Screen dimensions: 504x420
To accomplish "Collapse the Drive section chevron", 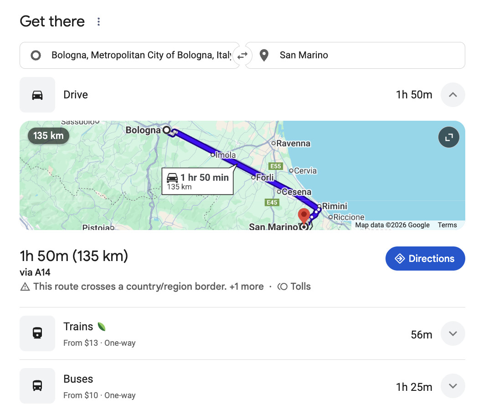I will (453, 95).
